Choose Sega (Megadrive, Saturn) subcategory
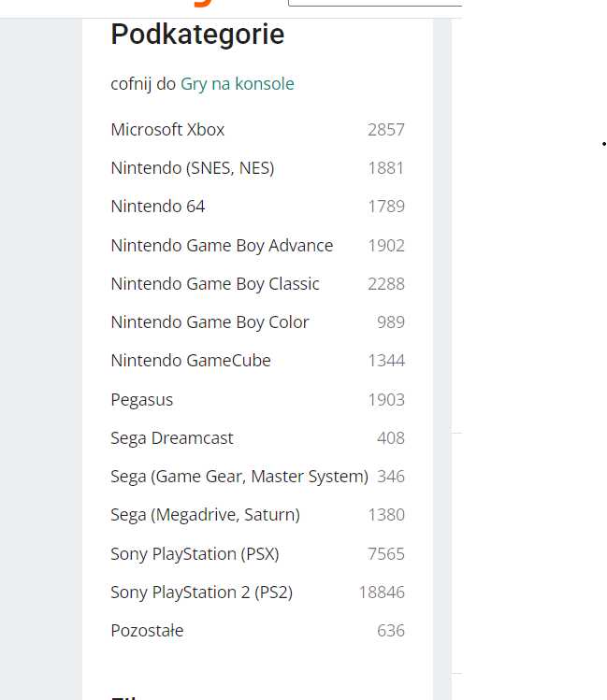The width and height of the screenshot is (607, 700). [x=205, y=515]
